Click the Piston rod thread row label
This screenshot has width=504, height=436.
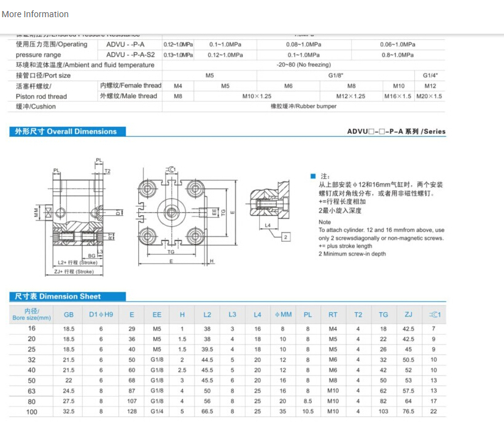41,97
